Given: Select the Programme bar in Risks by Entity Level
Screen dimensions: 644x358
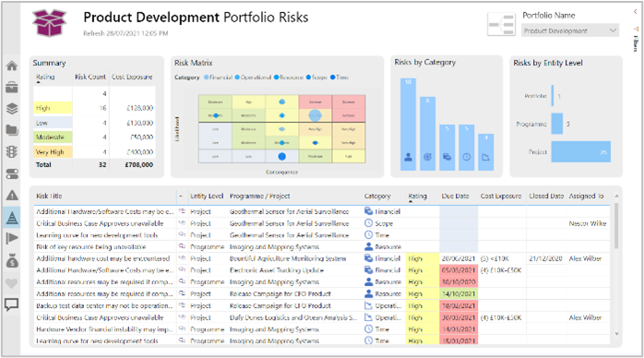Looking at the screenshot, I should (x=557, y=124).
